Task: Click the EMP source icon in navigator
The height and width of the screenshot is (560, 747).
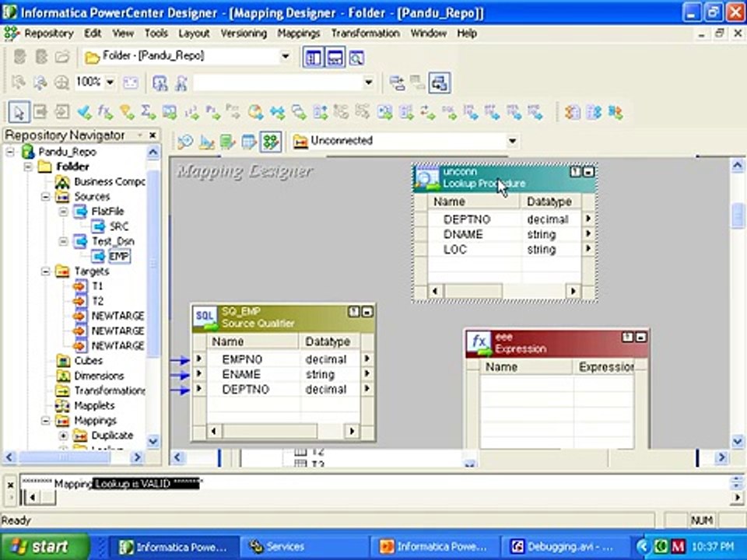Action: (x=98, y=256)
